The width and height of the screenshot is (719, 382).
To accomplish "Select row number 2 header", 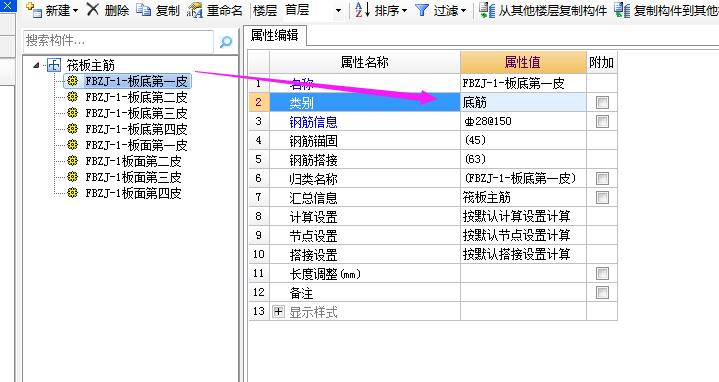I will pyautogui.click(x=259, y=102).
